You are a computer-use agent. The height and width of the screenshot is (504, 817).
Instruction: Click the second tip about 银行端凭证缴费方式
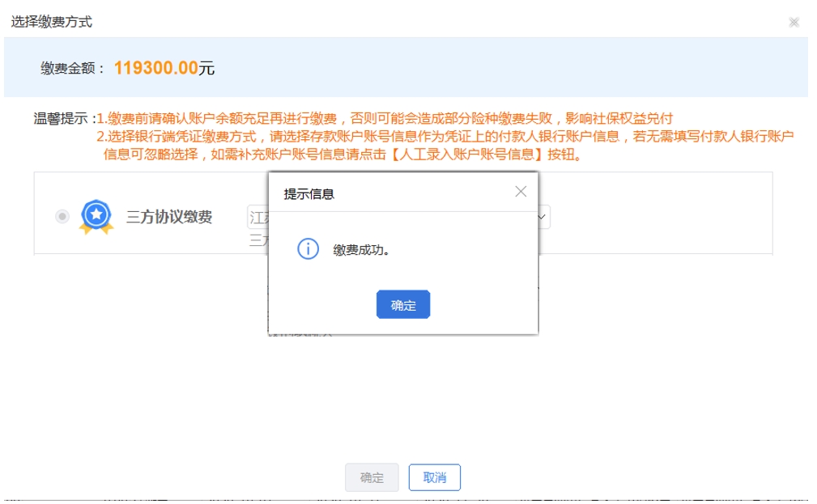(445, 137)
